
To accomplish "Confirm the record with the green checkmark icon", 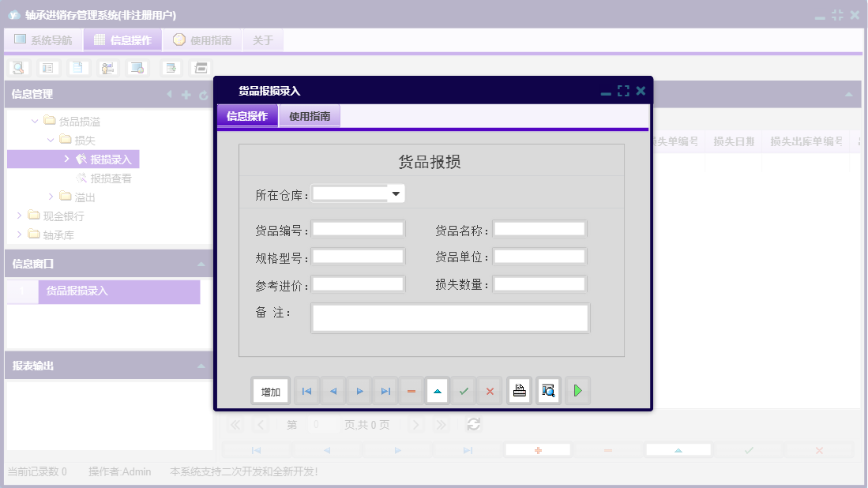I will tap(464, 390).
